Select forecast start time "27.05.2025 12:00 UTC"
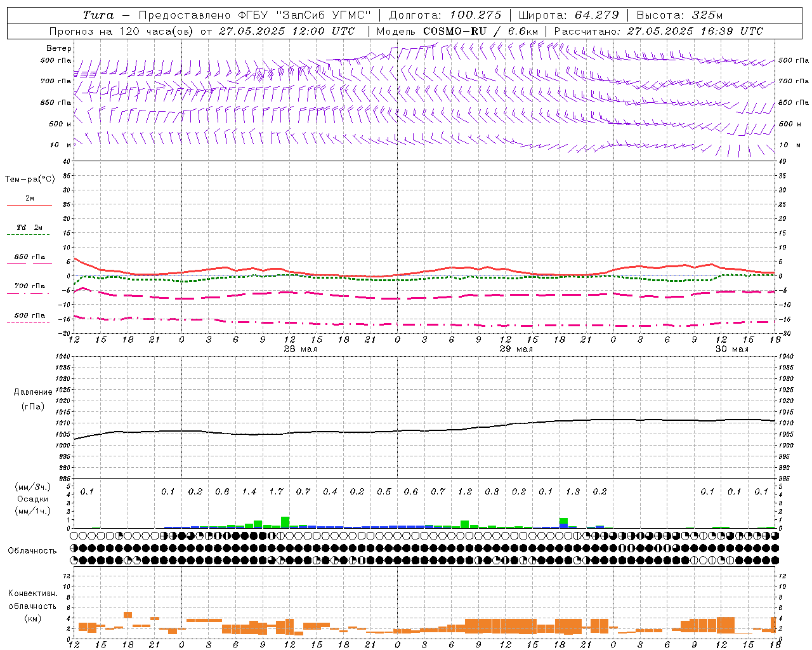The width and height of the screenshot is (812, 650). click(287, 31)
